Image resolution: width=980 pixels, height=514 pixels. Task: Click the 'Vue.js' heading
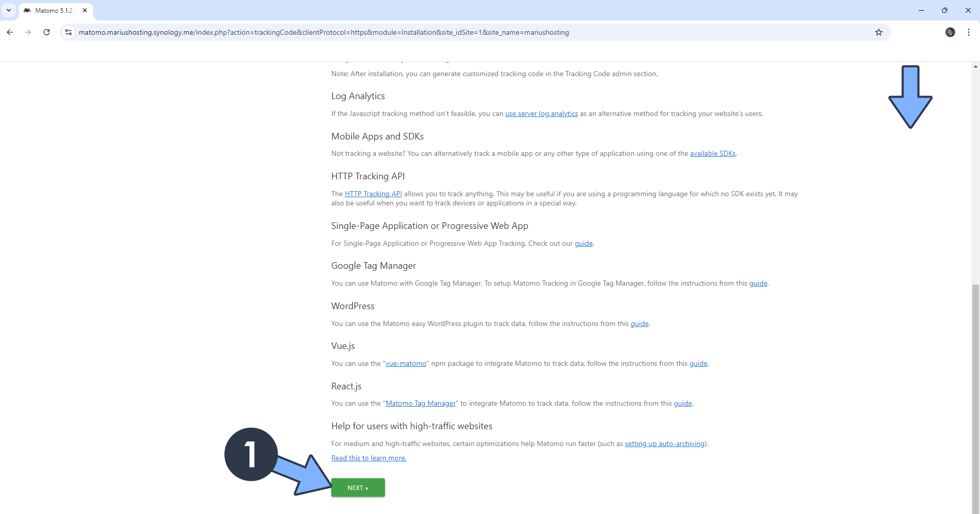pos(343,346)
